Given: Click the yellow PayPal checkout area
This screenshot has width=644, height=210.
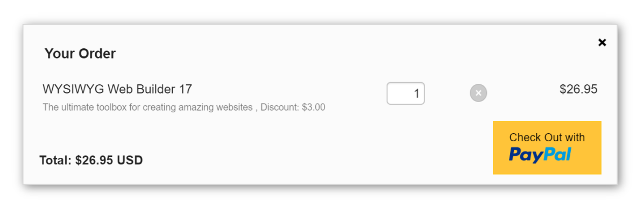Looking at the screenshot, I should (x=547, y=148).
